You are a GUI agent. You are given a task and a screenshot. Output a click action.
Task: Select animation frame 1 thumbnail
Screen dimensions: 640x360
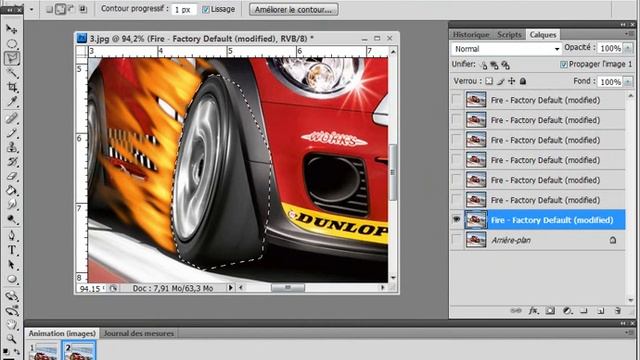click(44, 352)
